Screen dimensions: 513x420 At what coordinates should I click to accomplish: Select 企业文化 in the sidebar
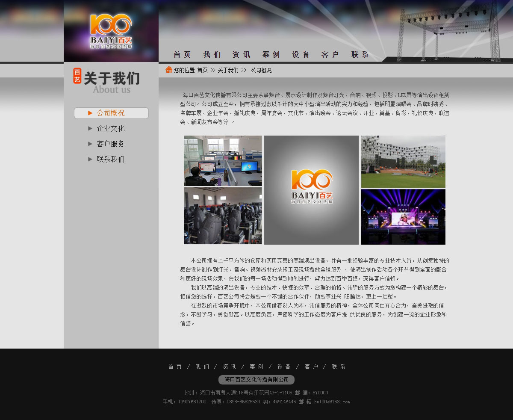111,128
